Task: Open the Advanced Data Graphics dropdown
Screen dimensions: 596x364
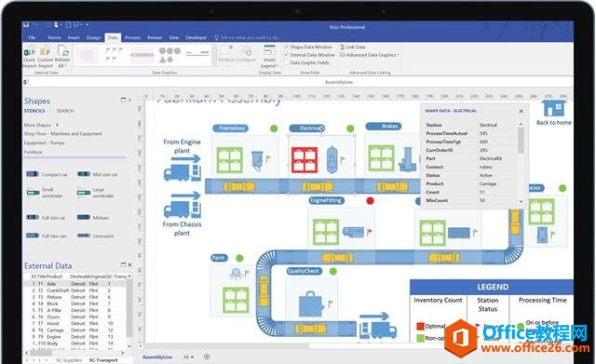Action: [369, 55]
